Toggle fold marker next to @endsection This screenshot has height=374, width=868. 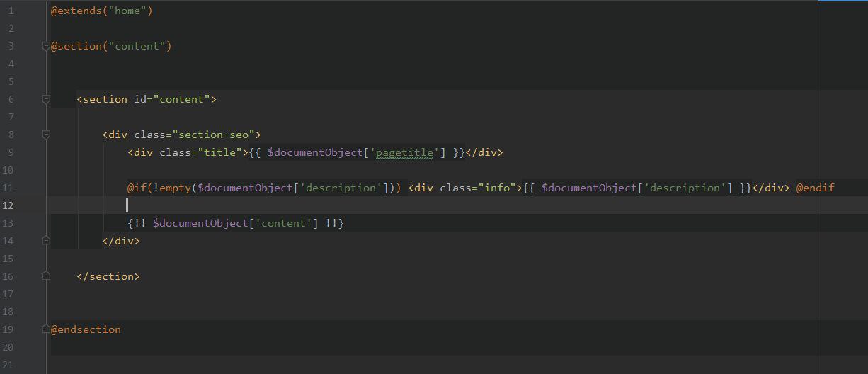coord(46,329)
